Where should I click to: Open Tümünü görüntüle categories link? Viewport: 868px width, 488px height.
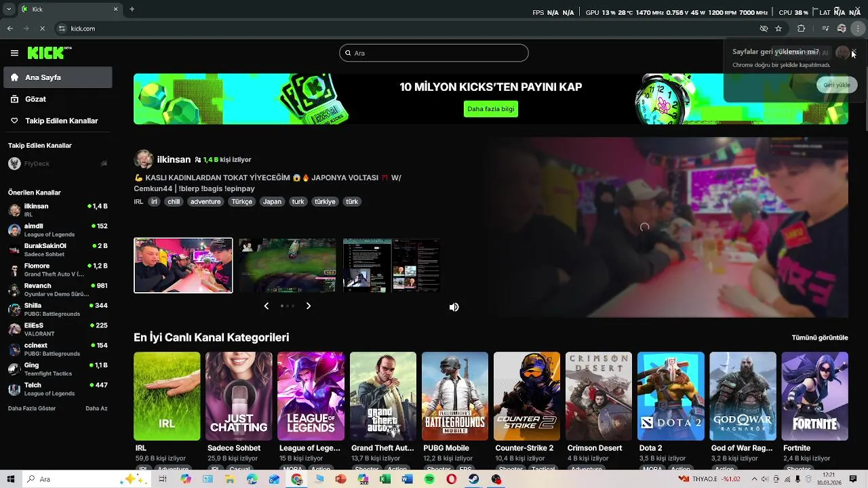pyautogui.click(x=820, y=338)
